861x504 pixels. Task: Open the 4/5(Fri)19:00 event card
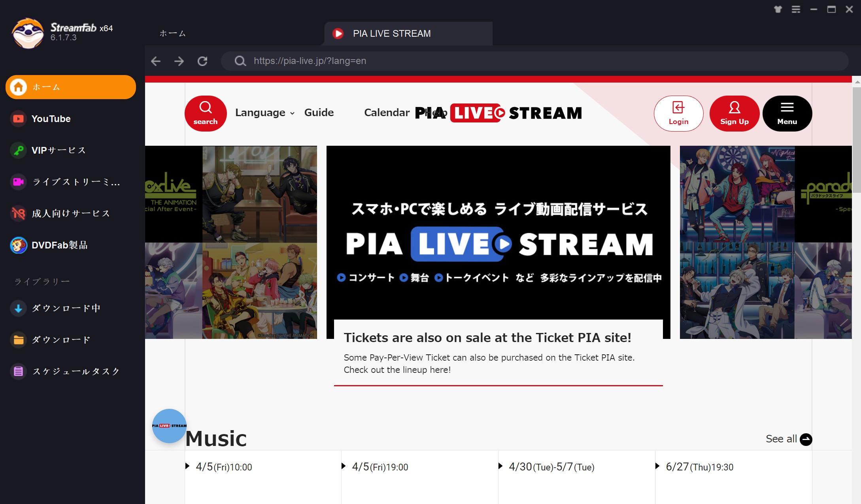click(x=420, y=477)
